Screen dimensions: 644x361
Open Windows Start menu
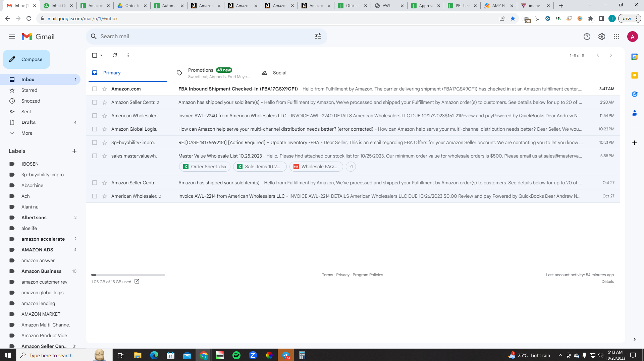click(x=8, y=355)
